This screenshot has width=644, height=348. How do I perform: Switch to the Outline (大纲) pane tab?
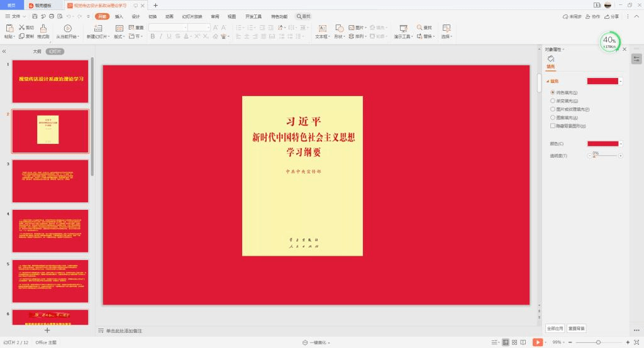[37, 52]
